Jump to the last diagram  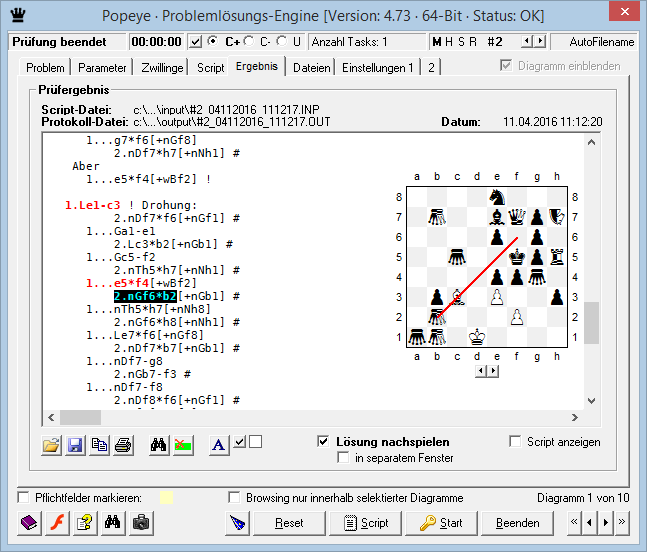[x=621, y=523]
